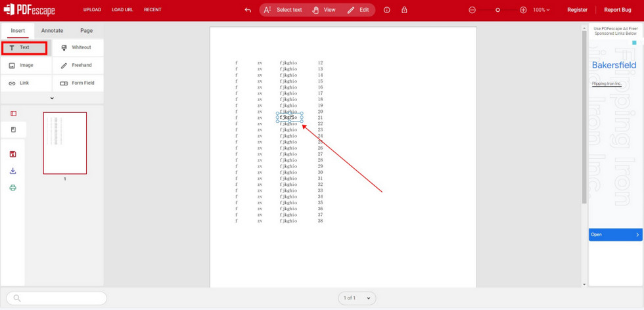The height and width of the screenshot is (310, 644).
Task: Select the Whiteout tool
Action: pos(78,48)
